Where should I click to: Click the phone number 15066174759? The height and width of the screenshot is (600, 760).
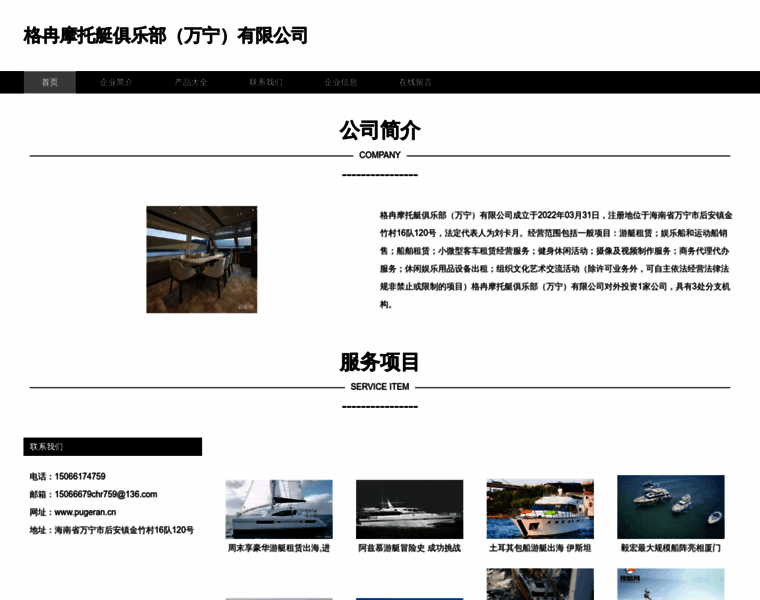tap(80, 476)
